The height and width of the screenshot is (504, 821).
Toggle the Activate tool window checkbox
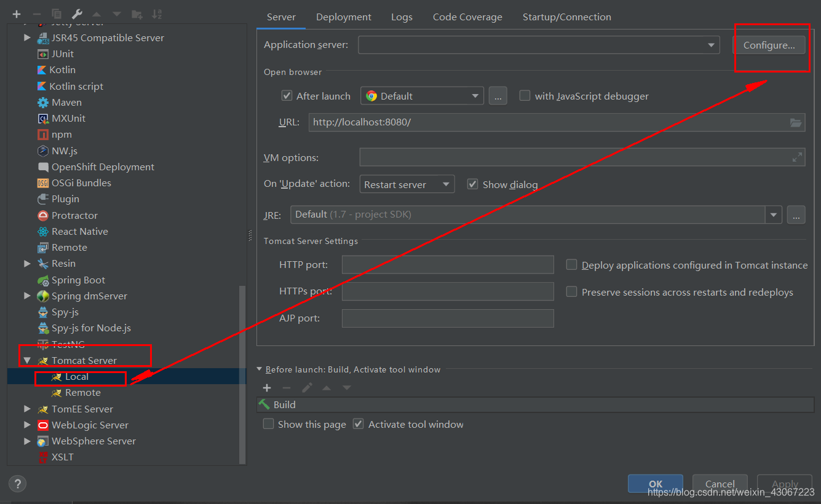(x=359, y=424)
